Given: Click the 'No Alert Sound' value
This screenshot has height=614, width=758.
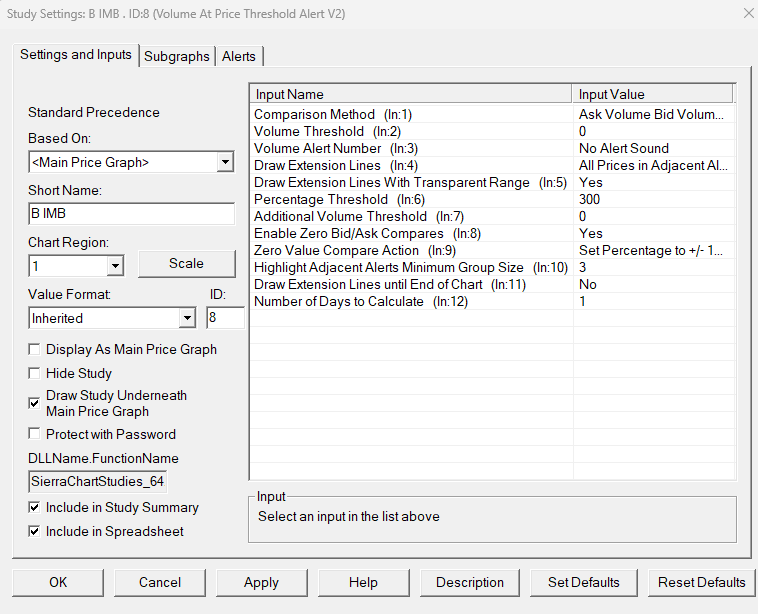Looking at the screenshot, I should point(624,148).
